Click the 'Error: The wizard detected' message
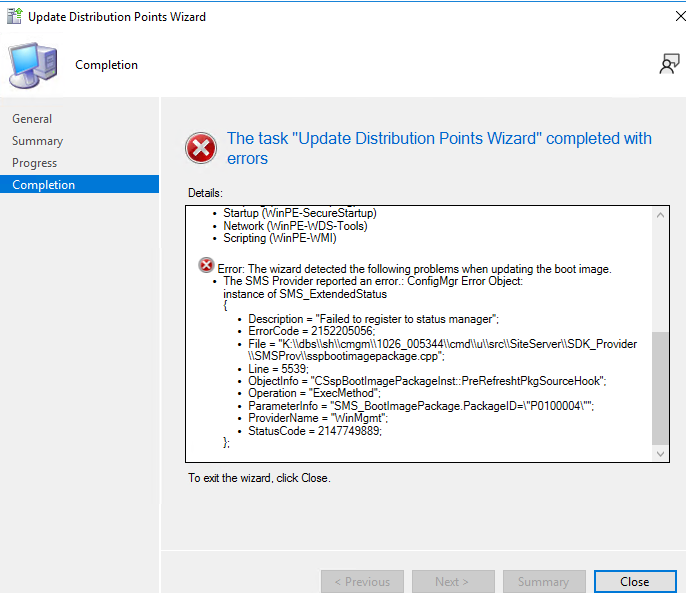The height and width of the screenshot is (593, 686). click(414, 269)
